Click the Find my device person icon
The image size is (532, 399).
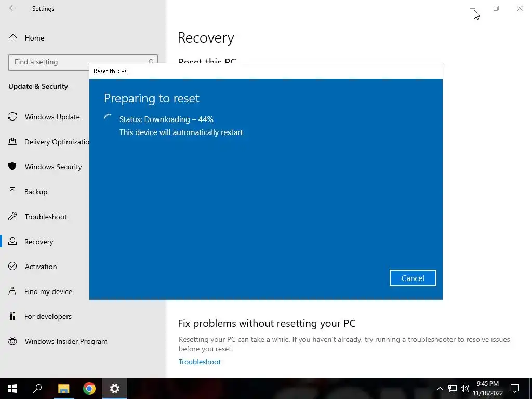pyautogui.click(x=12, y=291)
